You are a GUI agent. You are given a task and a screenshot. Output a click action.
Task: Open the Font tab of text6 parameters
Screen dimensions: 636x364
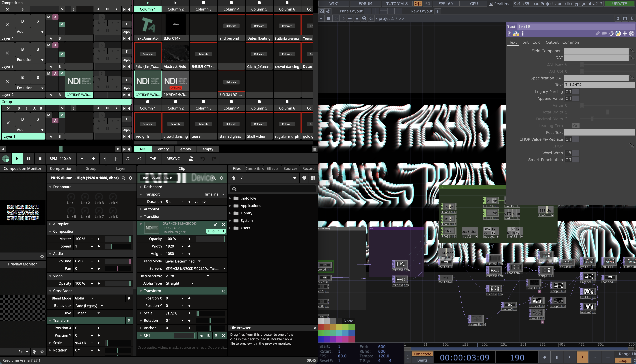tap(524, 42)
